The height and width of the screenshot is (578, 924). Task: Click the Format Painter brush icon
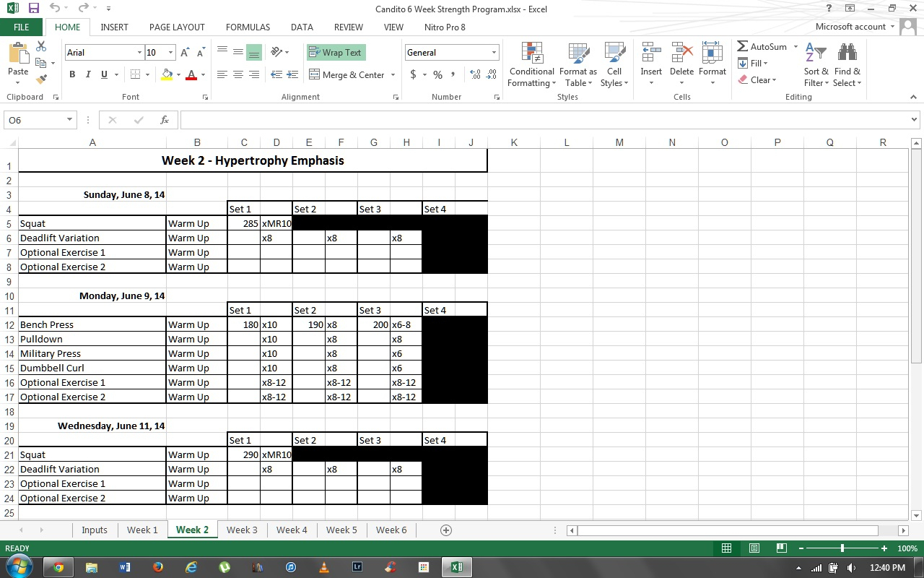[41, 79]
